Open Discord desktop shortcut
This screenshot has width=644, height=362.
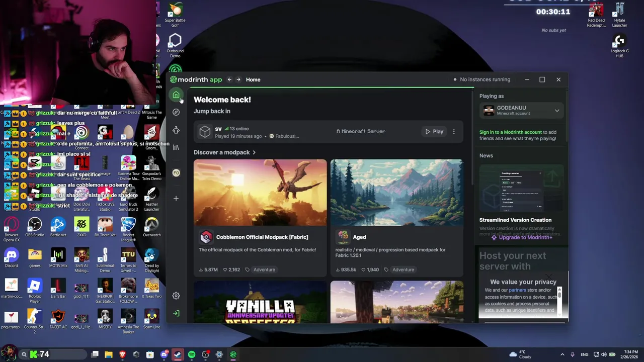11,257
